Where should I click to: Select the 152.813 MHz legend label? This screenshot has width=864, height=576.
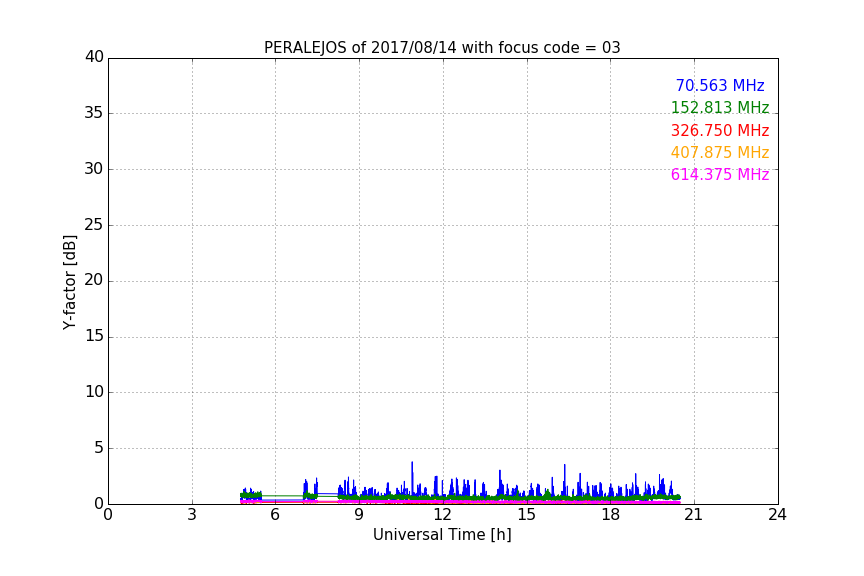pyautogui.click(x=720, y=107)
